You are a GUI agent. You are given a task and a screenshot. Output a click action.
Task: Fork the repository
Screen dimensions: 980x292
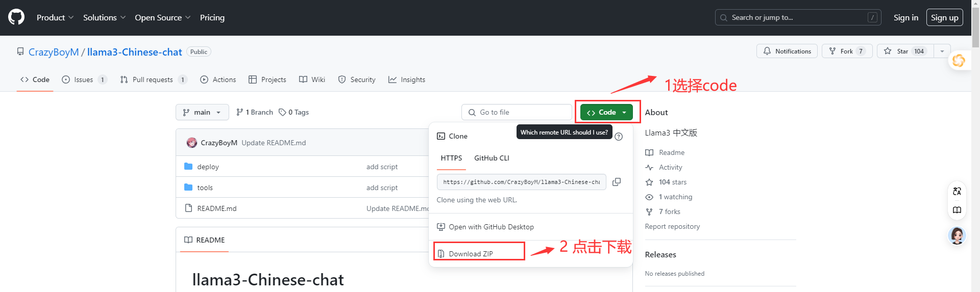tap(847, 51)
